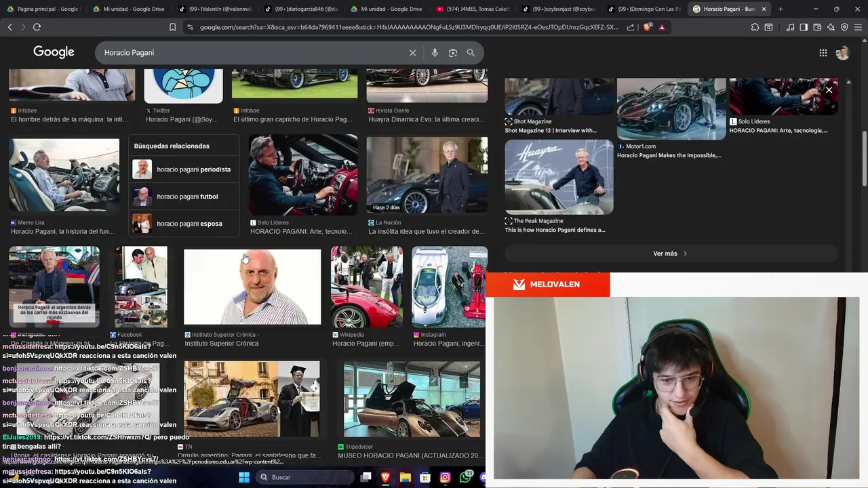
Task: Open the Instagram silver car top-view image
Action: (450, 287)
